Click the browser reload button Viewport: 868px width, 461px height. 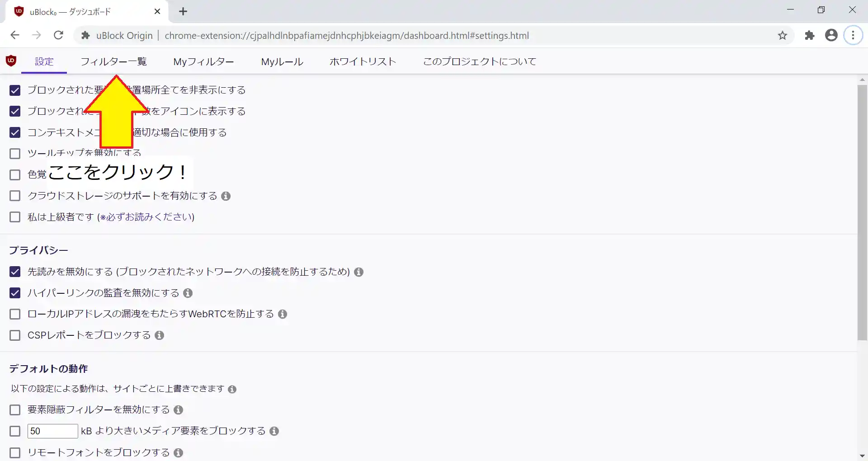(58, 35)
